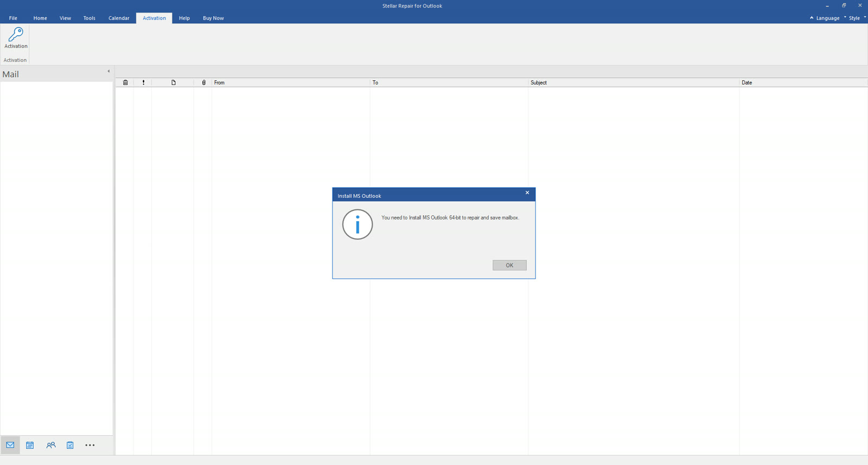Sort by the deleted items trash column icon
The image size is (868, 465).
pos(125,82)
